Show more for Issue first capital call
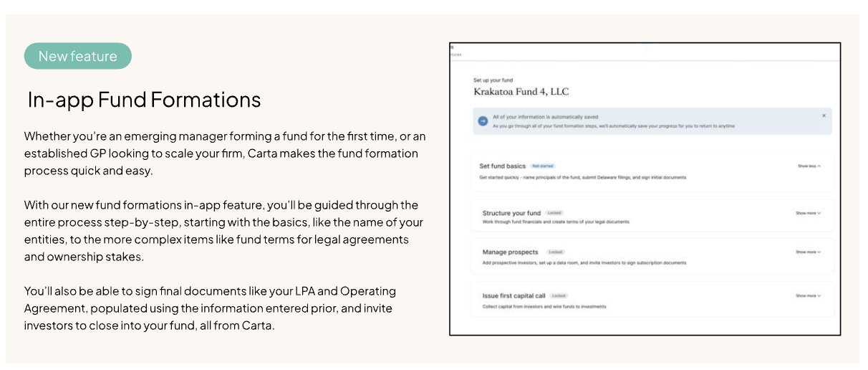This screenshot has height=370, width=868. click(x=808, y=295)
